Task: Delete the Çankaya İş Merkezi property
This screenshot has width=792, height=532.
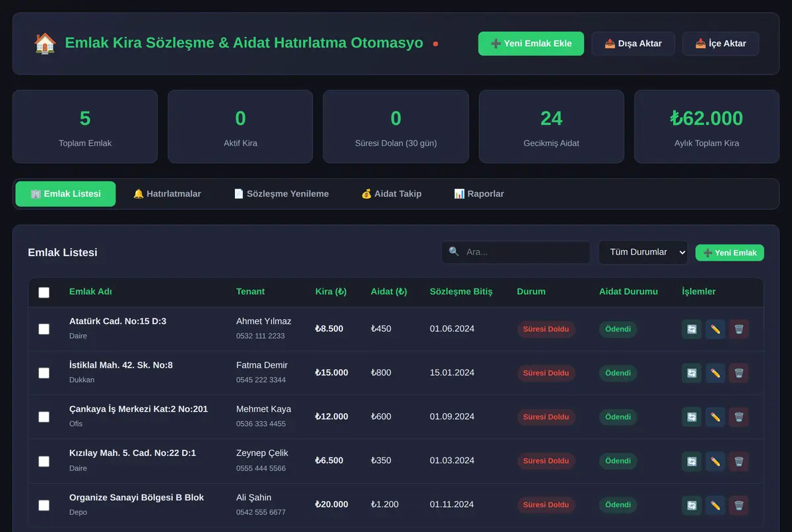Action: (x=739, y=417)
